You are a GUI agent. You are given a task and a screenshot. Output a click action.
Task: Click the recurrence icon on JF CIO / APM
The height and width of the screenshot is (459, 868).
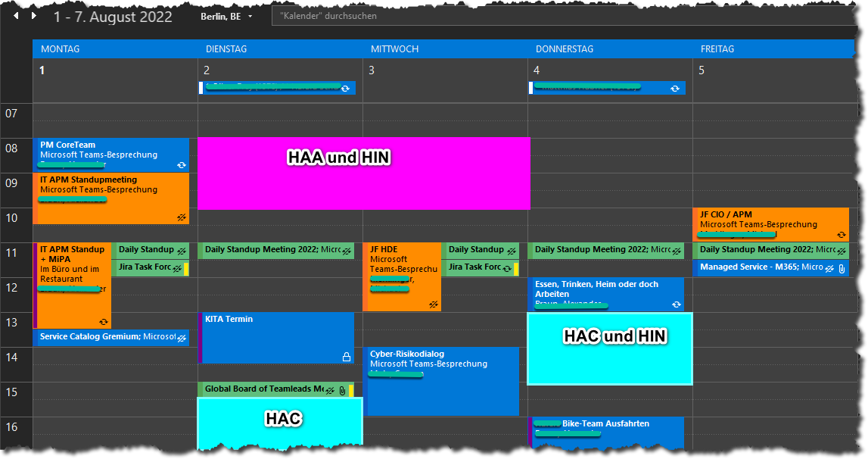coord(841,235)
